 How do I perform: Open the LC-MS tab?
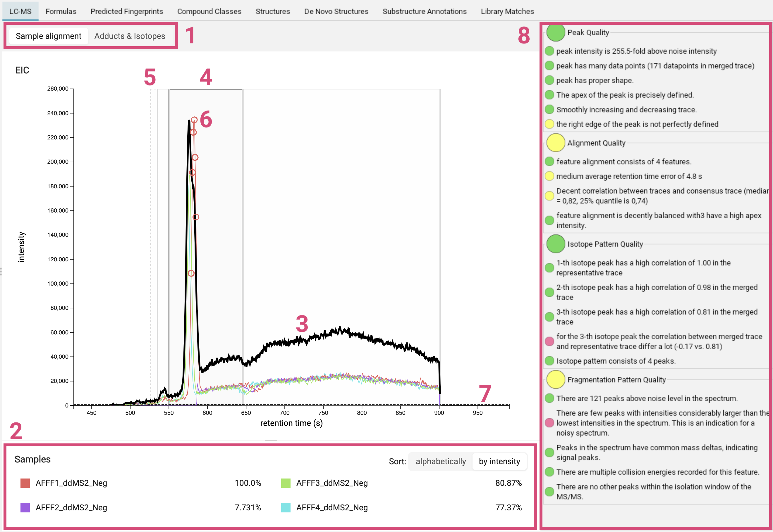pos(20,11)
